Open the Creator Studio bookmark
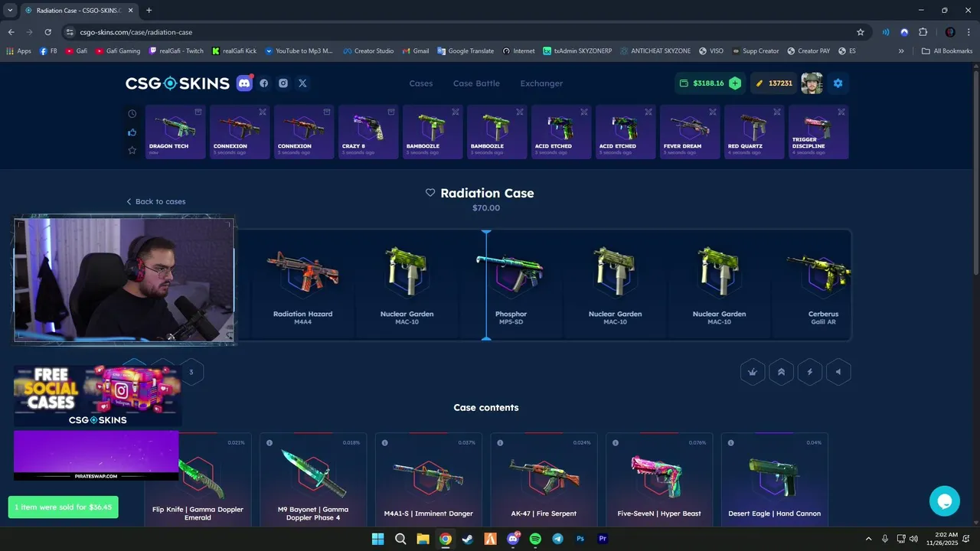 [368, 51]
